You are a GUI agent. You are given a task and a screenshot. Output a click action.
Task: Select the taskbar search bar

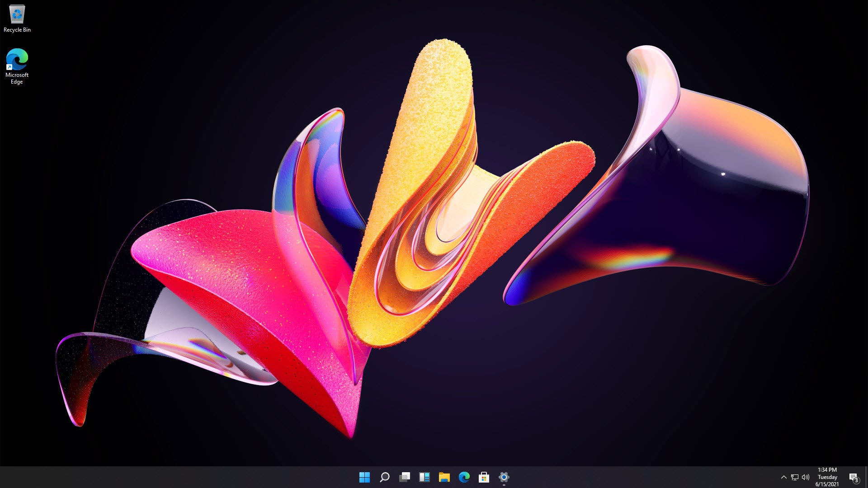[385, 477]
